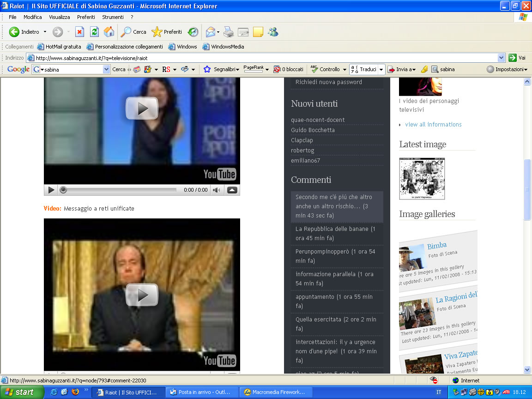Switch to Macromedia Fireworks taskbar button
The width and height of the screenshot is (532, 399).
[x=275, y=392]
